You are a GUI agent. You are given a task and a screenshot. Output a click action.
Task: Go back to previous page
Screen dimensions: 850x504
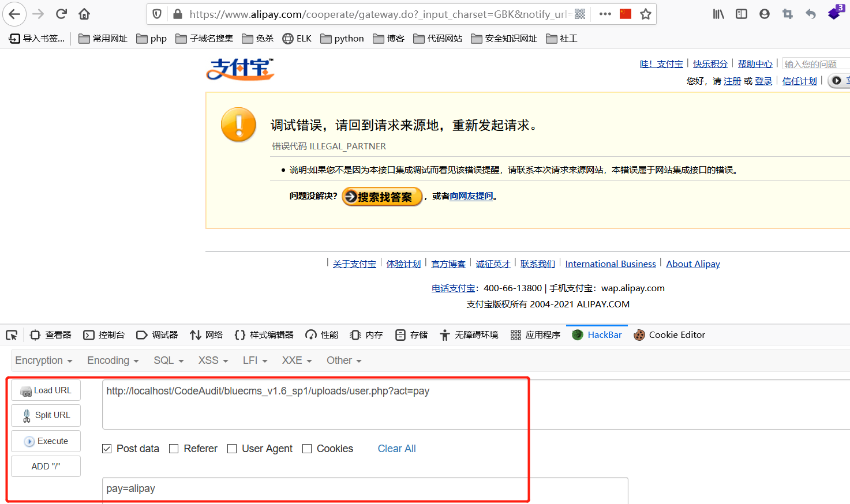(14, 14)
